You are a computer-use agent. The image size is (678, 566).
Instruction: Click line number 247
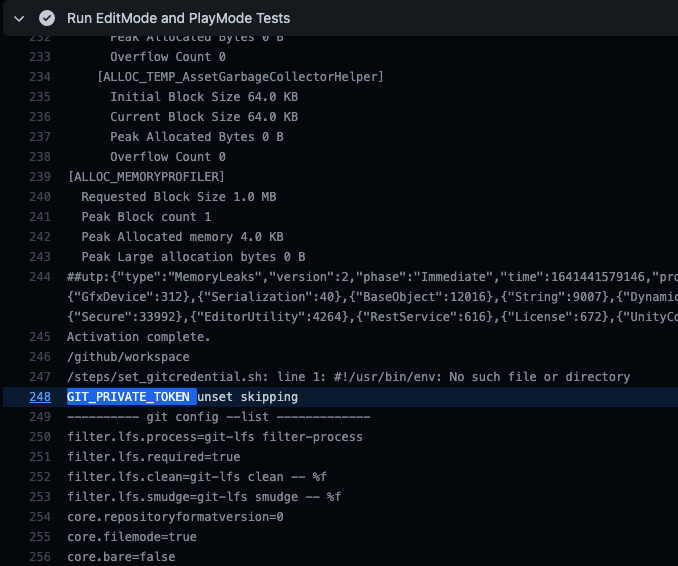pyautogui.click(x=40, y=377)
